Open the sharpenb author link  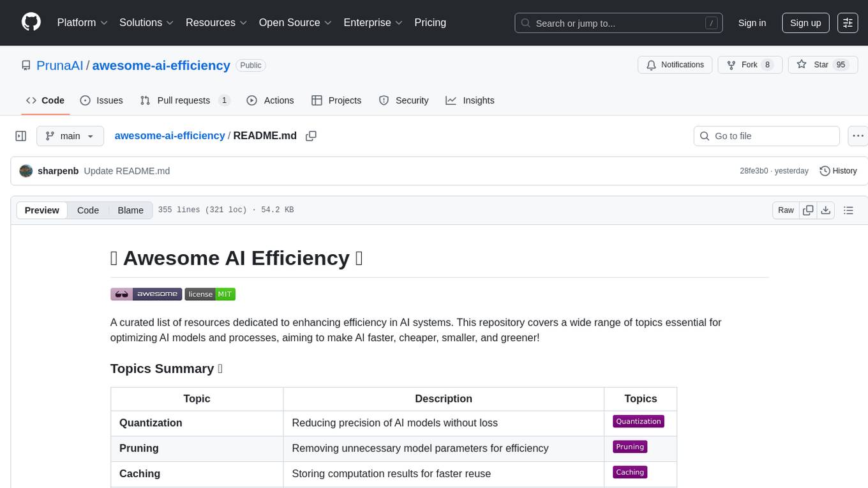[x=58, y=171]
